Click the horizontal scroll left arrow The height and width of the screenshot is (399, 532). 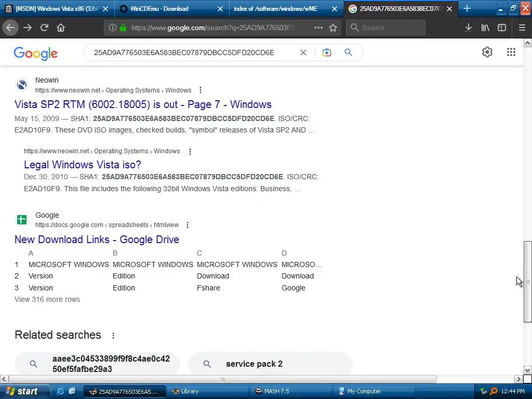point(4,379)
